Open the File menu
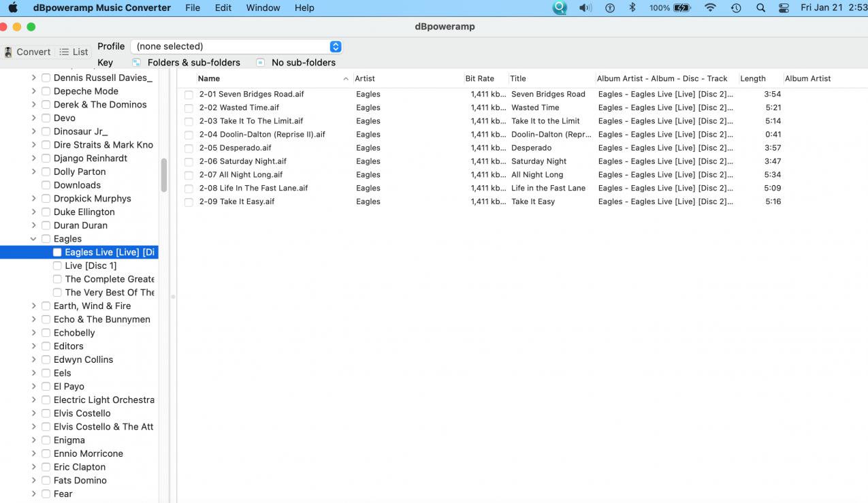Screen dimensions: 868x503 click(193, 8)
